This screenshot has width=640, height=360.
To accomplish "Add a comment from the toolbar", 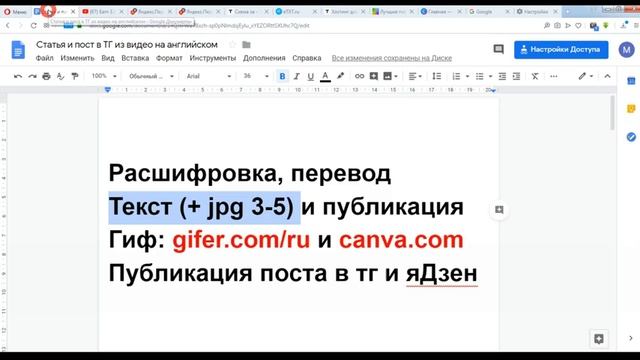I will (373, 76).
